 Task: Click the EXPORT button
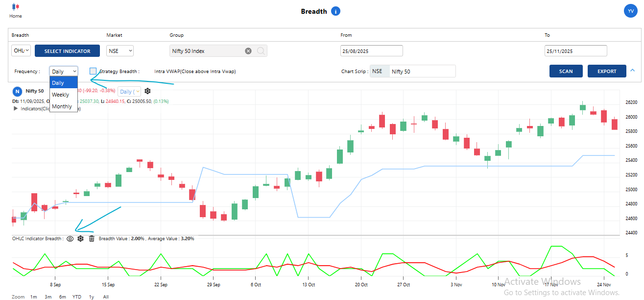click(x=607, y=71)
